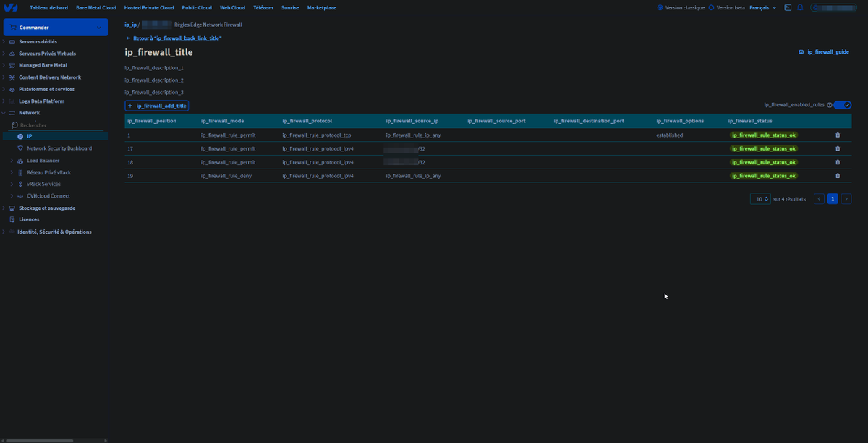Viewport: 868px width, 443px height.
Task: Click the Network section icon
Action: pos(12,113)
